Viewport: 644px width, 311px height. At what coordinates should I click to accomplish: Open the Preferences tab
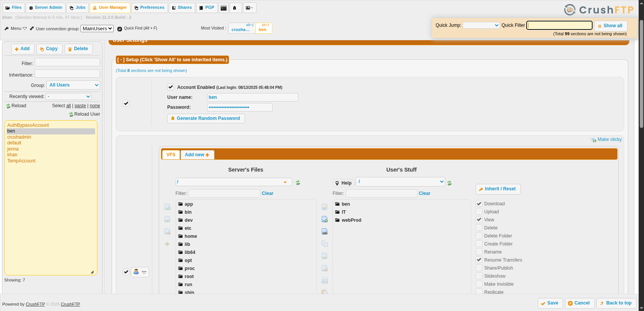click(150, 8)
